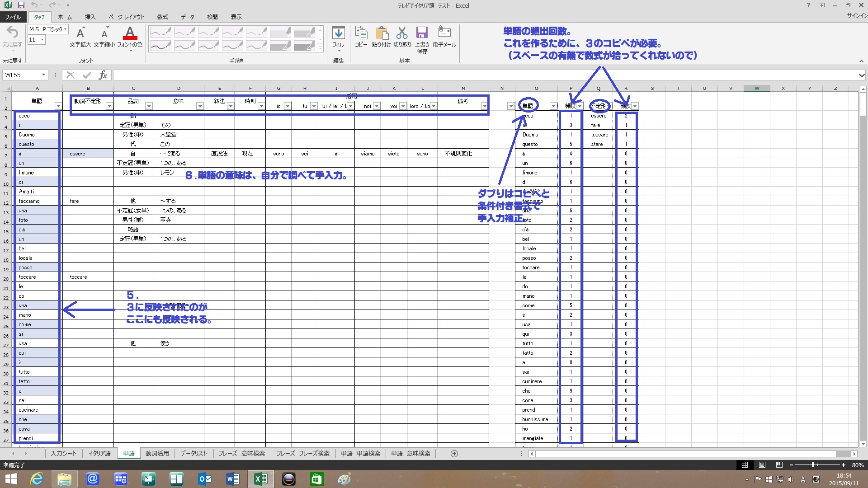
Task: Click the New Sheet plus button
Action: point(454,453)
